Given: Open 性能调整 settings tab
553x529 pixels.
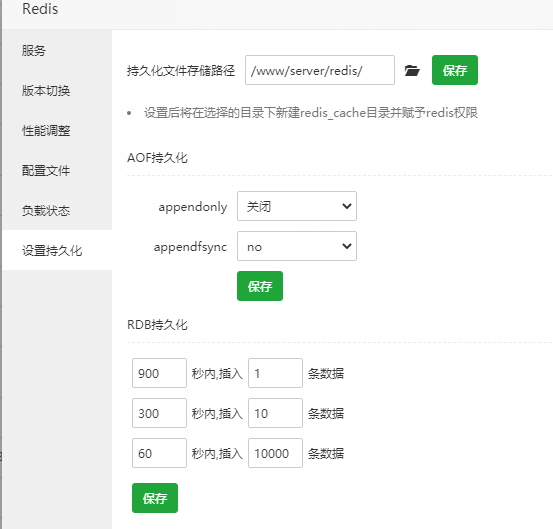Looking at the screenshot, I should point(57,130).
